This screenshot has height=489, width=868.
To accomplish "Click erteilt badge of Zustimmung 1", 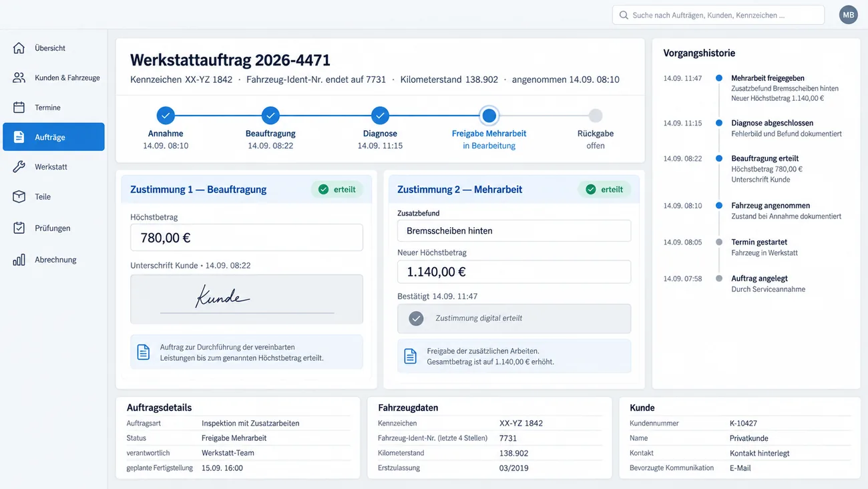I will [337, 190].
